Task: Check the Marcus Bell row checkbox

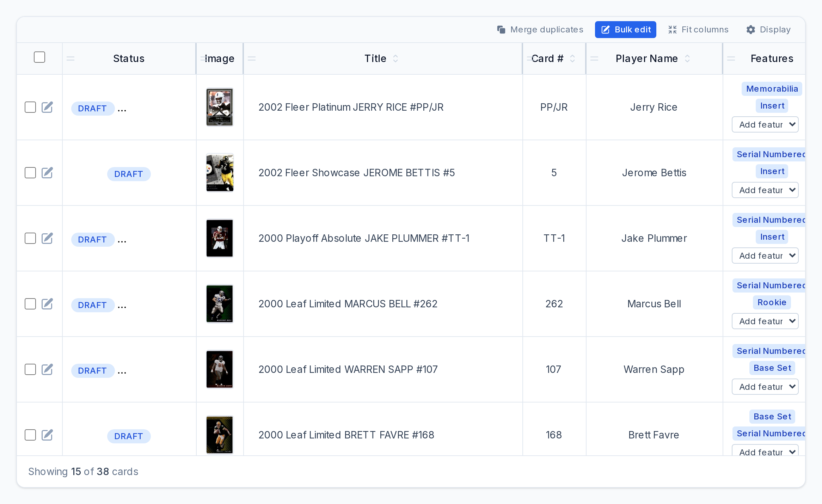Action: [x=30, y=304]
